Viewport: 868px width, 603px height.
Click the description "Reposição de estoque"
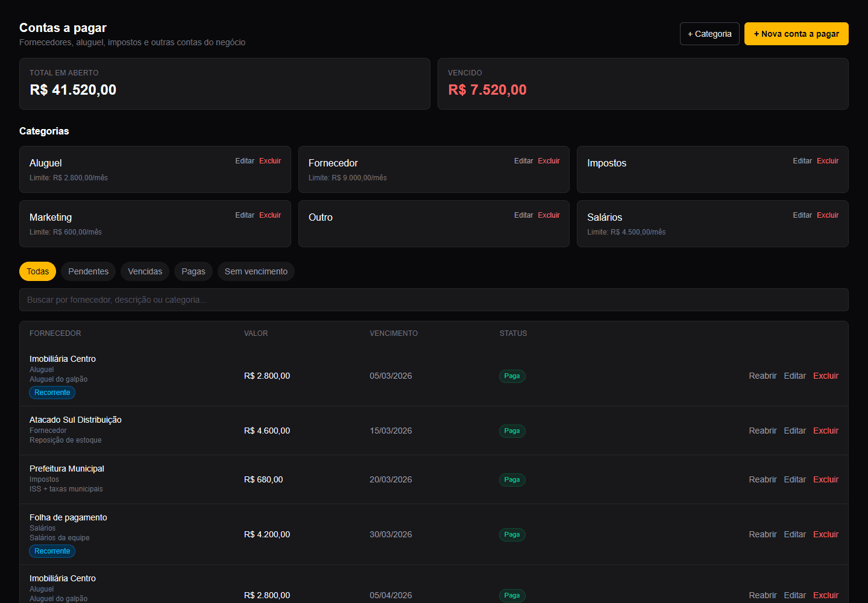click(x=66, y=440)
